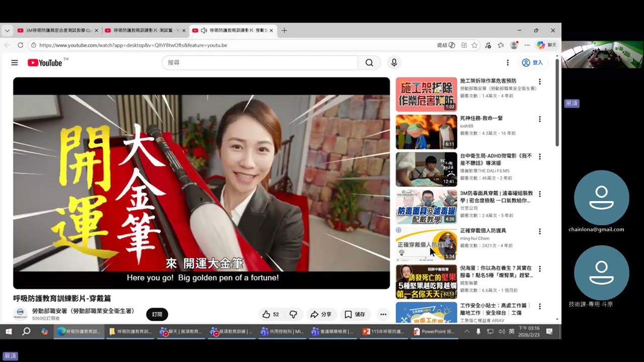Reload the page with the refresh icon

coord(20,45)
